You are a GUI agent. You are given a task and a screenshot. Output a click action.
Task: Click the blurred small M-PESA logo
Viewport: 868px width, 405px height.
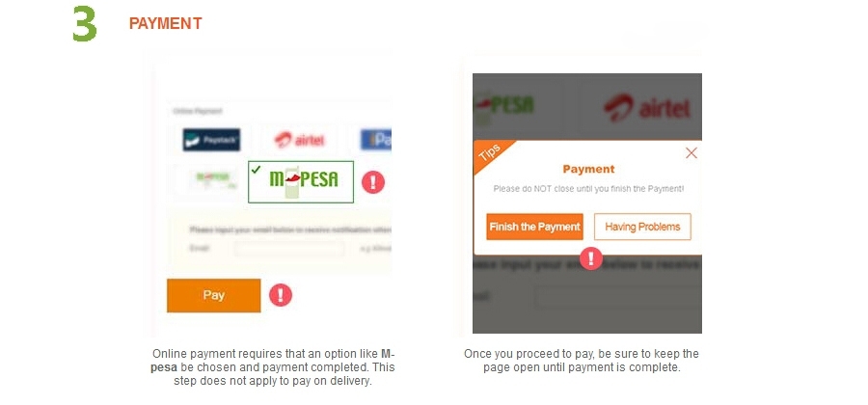point(212,178)
